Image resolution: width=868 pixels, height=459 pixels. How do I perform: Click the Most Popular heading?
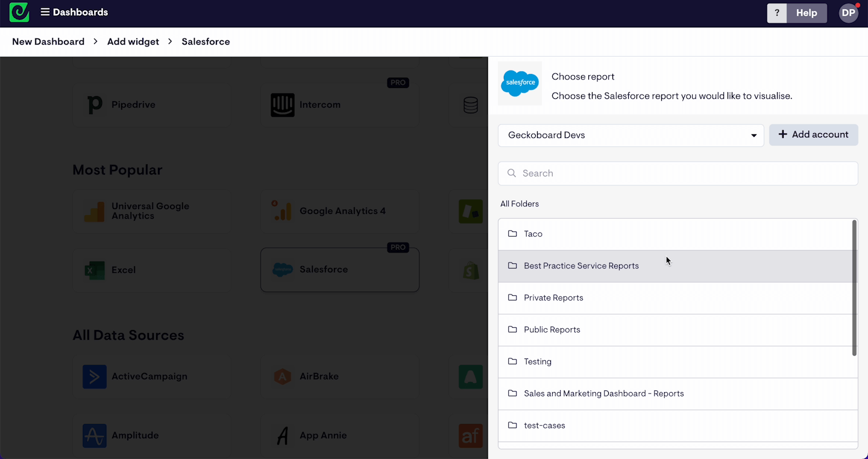118,170
